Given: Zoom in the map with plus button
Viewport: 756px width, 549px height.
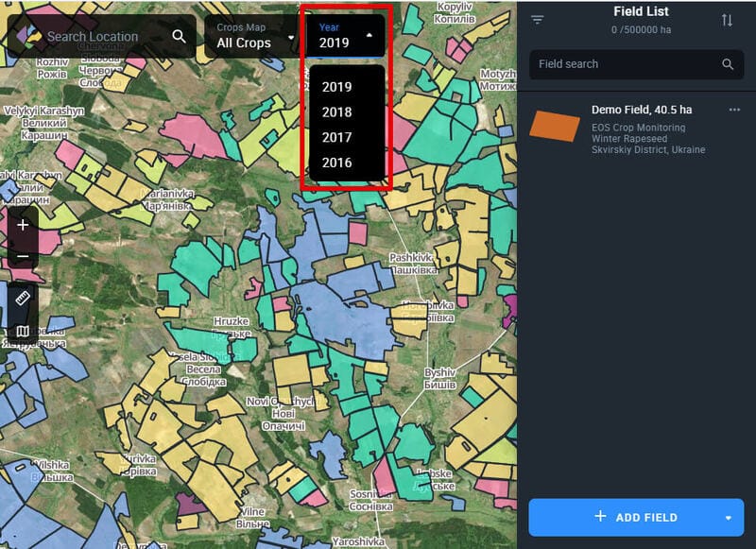Looking at the screenshot, I should click(x=23, y=225).
